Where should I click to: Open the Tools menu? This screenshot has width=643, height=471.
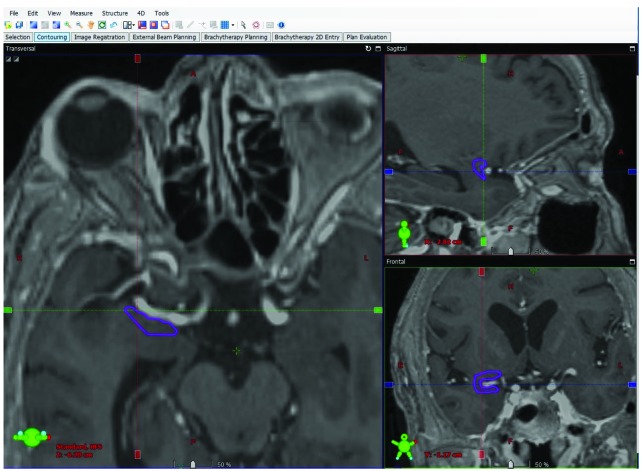pyautogui.click(x=162, y=13)
